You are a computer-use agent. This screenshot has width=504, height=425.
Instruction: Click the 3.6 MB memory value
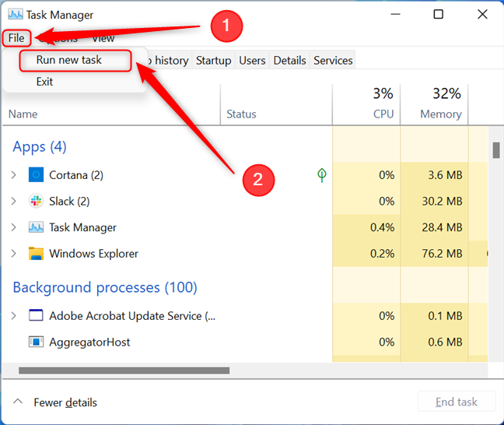[445, 175]
